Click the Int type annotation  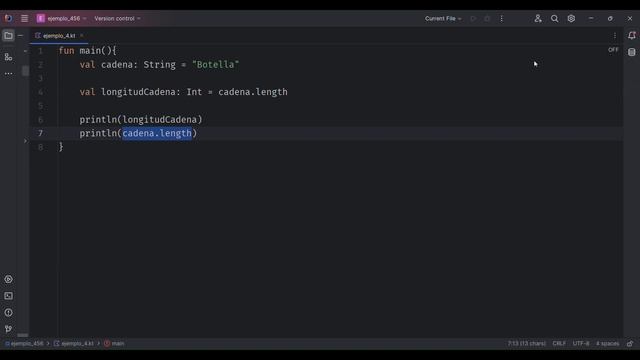point(194,92)
